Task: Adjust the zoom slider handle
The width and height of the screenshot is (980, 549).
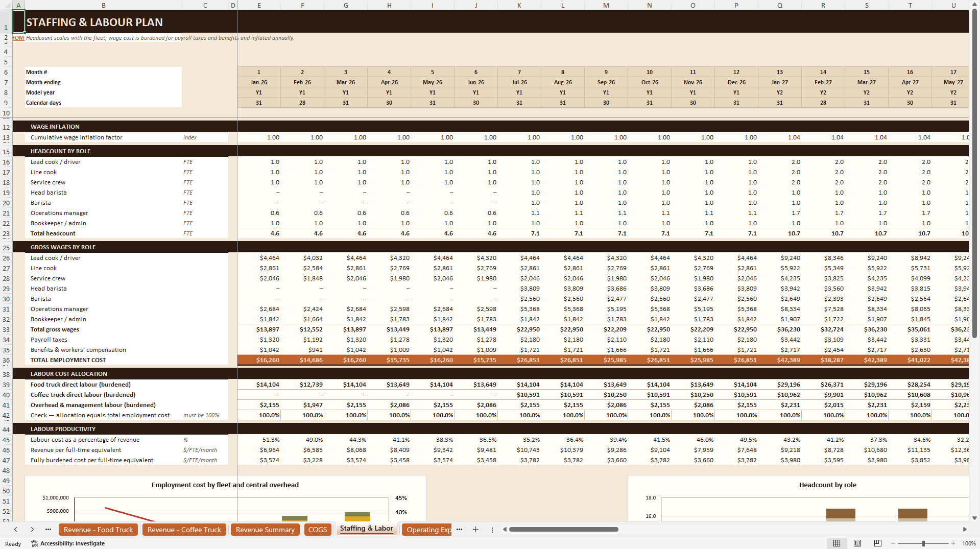Action: 923,543
